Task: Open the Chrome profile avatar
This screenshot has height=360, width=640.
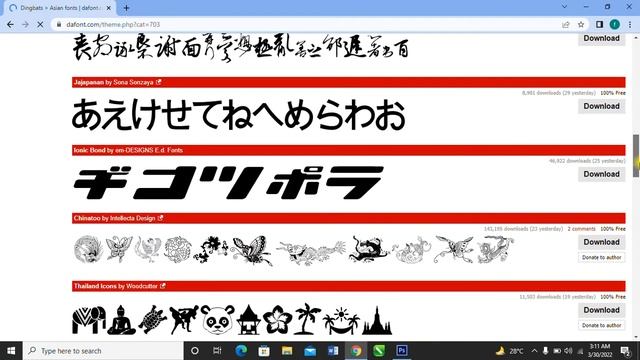Action: pyautogui.click(x=615, y=24)
